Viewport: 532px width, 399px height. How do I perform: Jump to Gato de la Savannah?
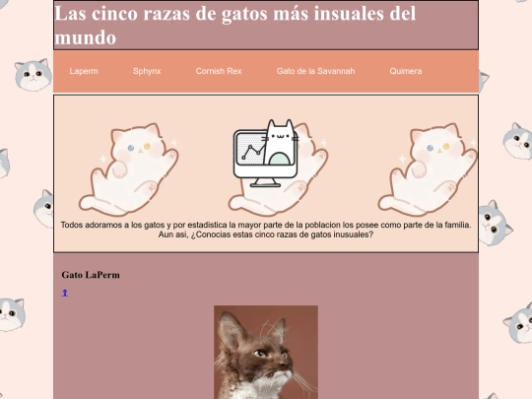tap(315, 71)
